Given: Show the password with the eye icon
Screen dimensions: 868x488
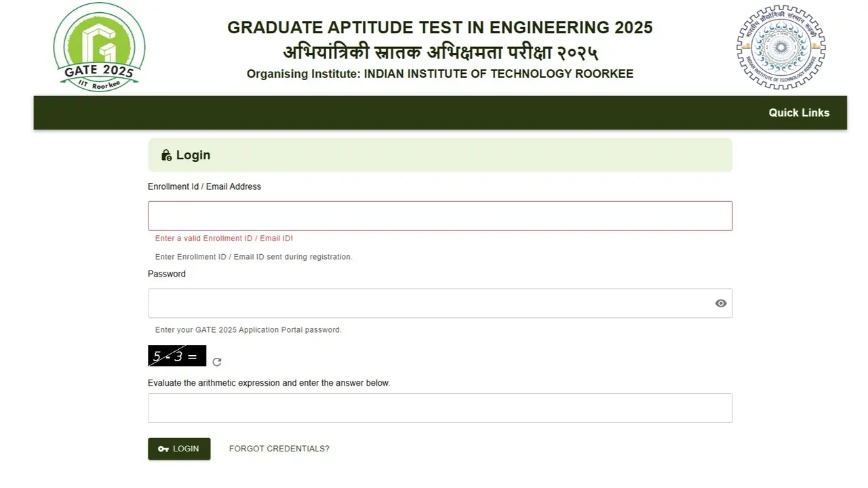Looking at the screenshot, I should coord(721,303).
